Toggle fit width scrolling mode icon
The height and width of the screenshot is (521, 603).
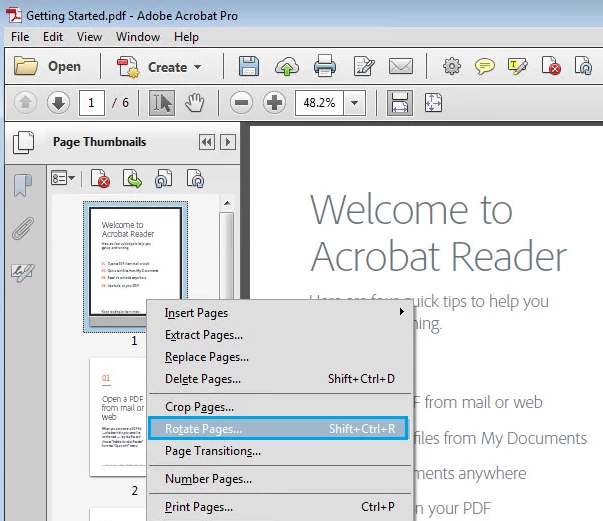point(400,103)
